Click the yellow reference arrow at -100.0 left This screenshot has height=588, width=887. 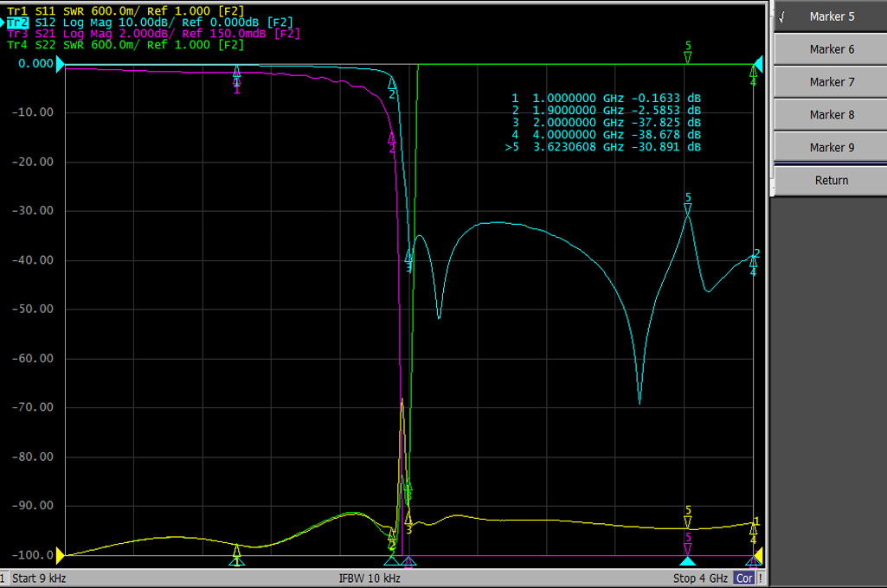click(61, 555)
